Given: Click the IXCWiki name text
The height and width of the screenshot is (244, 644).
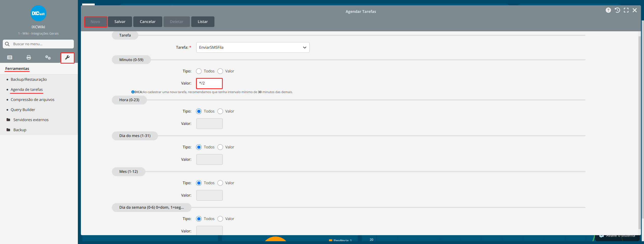Looking at the screenshot, I should coord(38,27).
